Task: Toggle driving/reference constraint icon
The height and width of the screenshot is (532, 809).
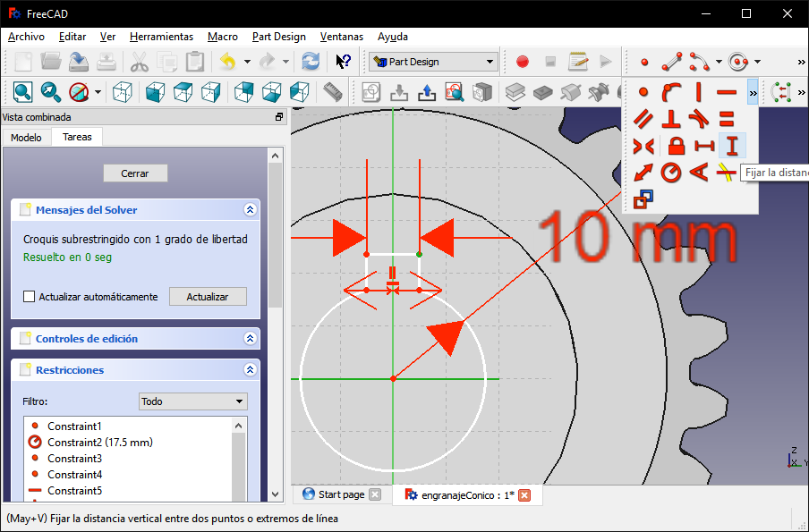Action: tap(643, 199)
